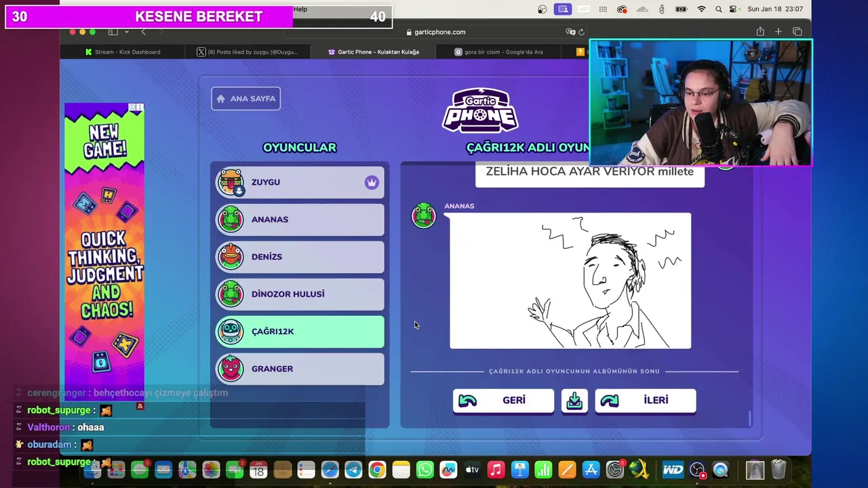Select player ZUYGU's album

click(x=300, y=182)
